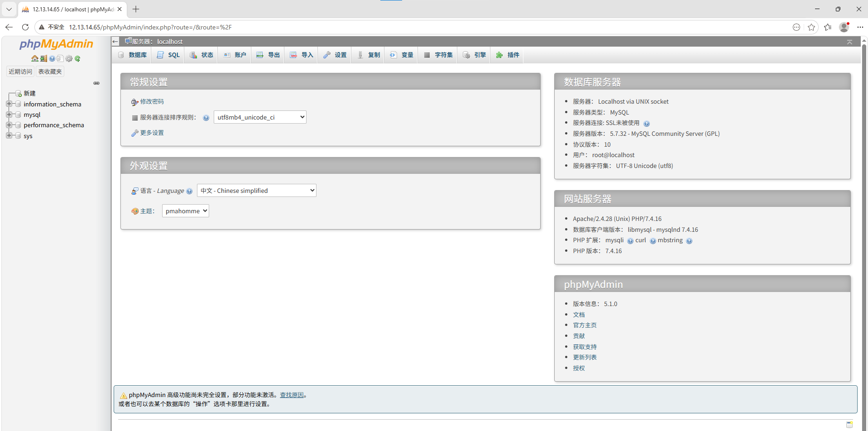Click the MySQL documentation pages icon
The height and width of the screenshot is (431, 868).
click(60, 58)
